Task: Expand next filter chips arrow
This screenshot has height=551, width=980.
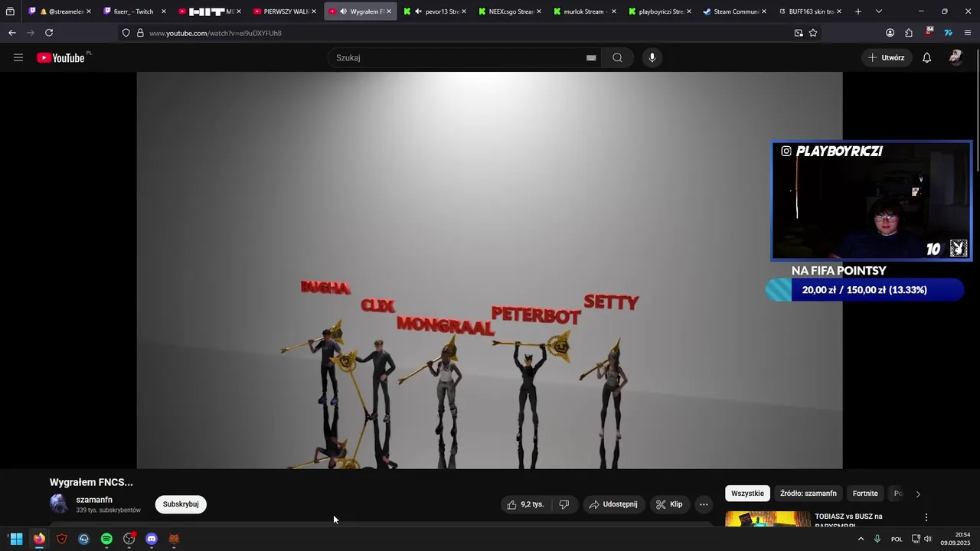Action: 918,494
